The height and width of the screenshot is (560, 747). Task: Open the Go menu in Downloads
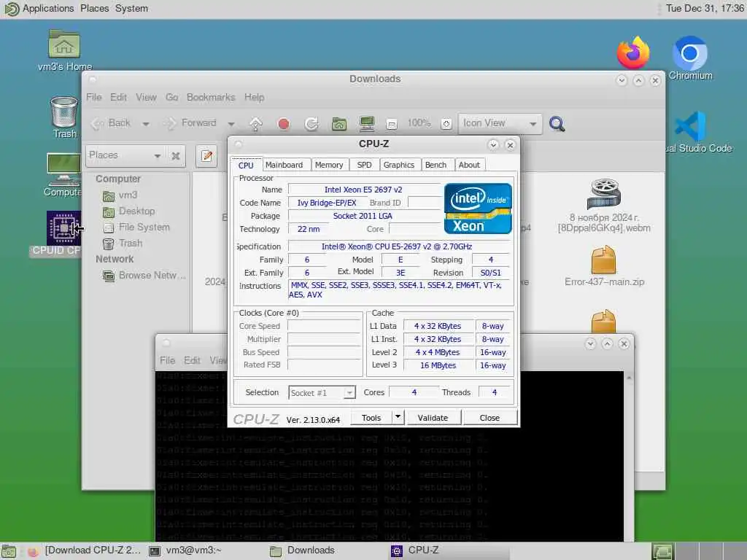(x=171, y=97)
